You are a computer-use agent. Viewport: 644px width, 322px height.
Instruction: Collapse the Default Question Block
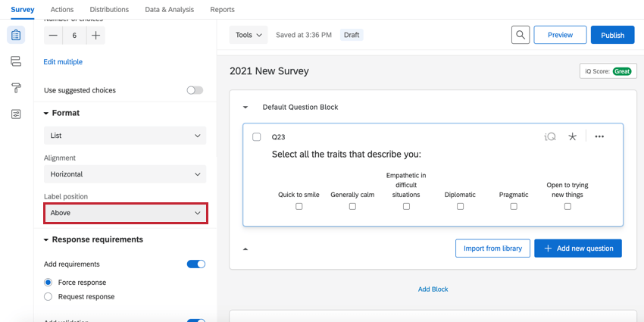point(245,108)
